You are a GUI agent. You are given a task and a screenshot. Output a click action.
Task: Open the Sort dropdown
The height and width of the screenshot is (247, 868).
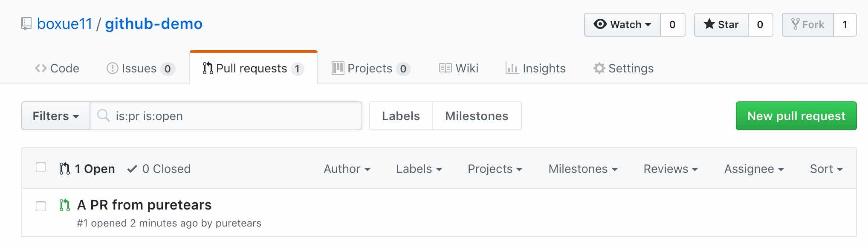pos(825,169)
